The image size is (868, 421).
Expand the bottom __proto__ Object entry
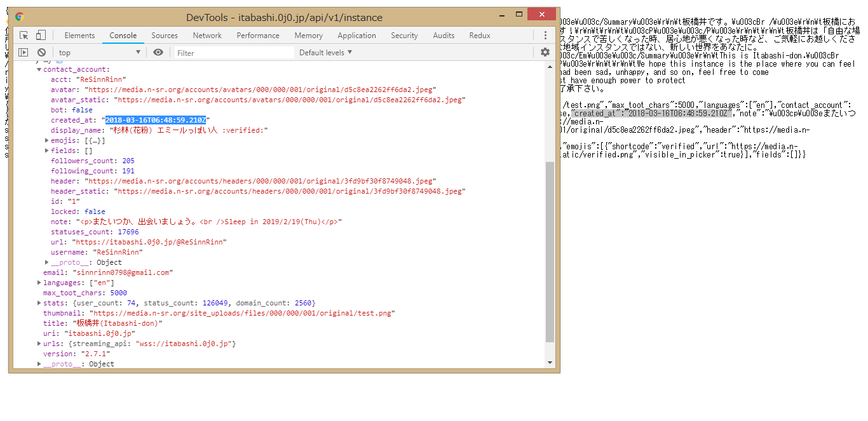[x=39, y=364]
